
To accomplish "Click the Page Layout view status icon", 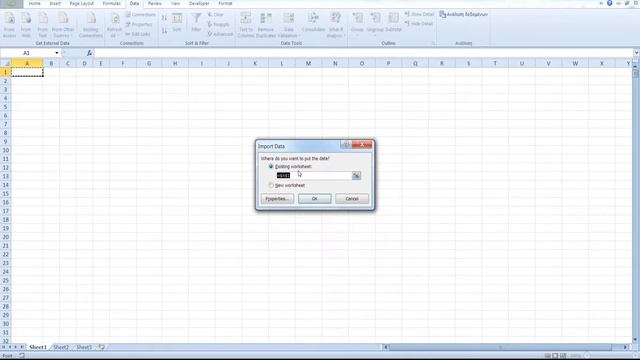I will tap(555, 356).
